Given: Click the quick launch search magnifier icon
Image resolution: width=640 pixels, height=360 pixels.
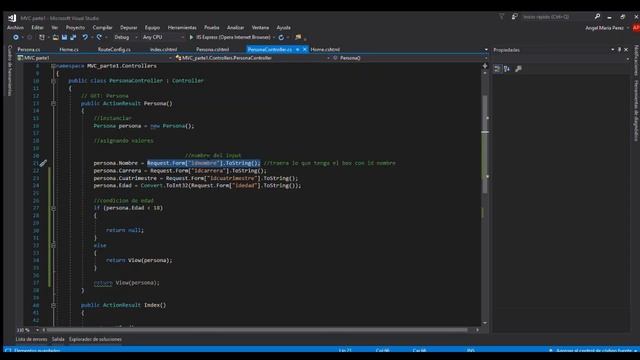Looking at the screenshot, I should coord(597,17).
